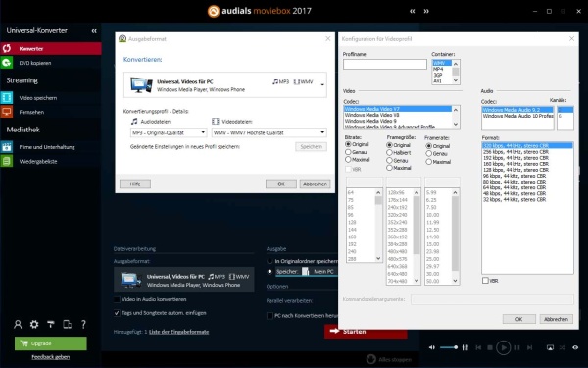Confirm Ausgabeformat dialog with OK

(x=281, y=184)
